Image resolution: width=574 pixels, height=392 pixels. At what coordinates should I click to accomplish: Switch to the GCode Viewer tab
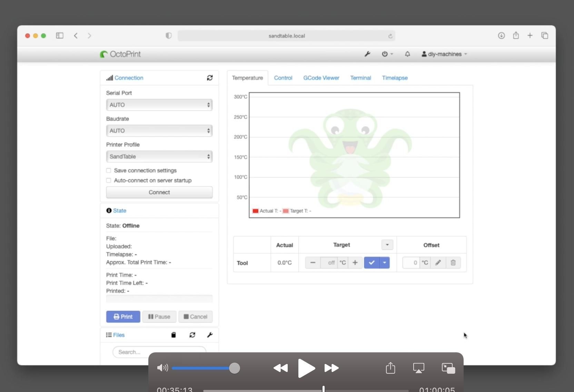[x=321, y=78]
